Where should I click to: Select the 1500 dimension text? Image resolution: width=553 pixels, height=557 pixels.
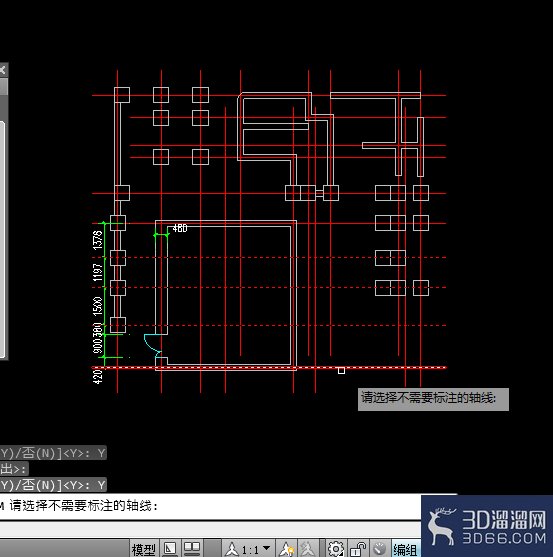click(x=97, y=306)
